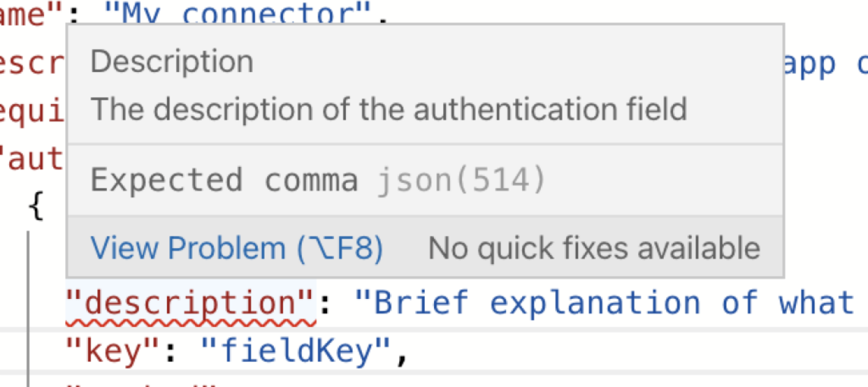
Task: Click "No quick fixes available" text
Action: coord(594,248)
